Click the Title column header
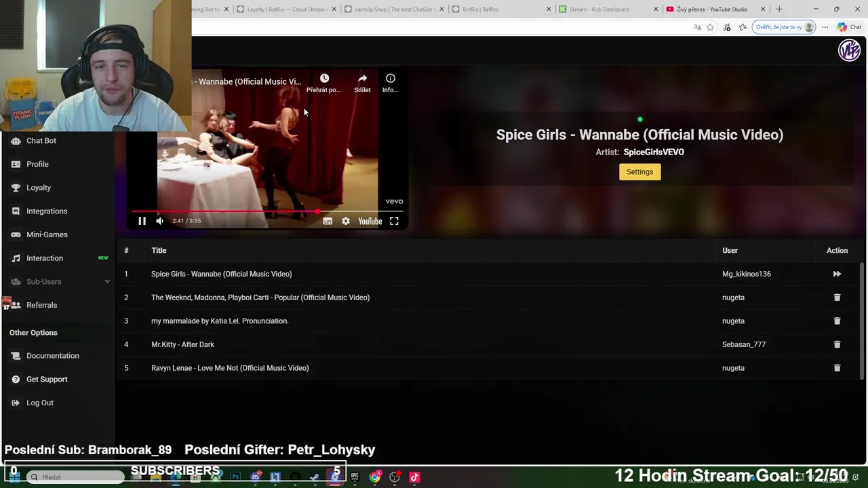The height and width of the screenshot is (488, 868). [x=159, y=251]
